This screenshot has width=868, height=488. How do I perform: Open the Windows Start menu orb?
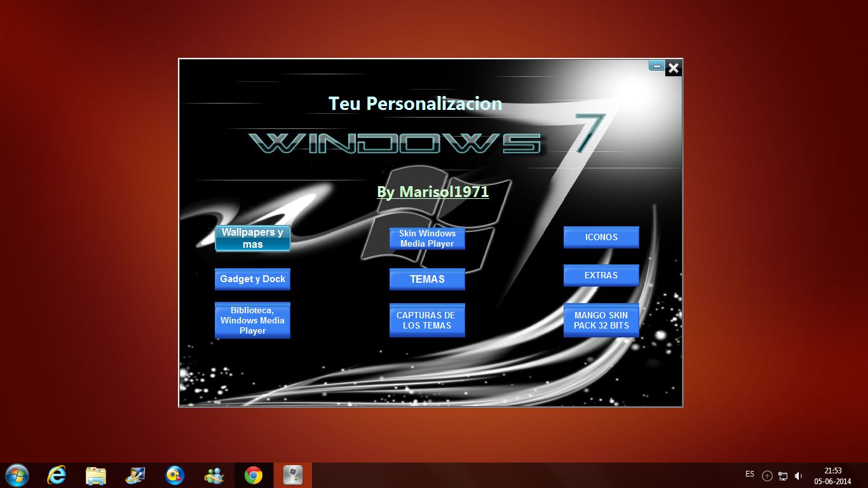coord(16,475)
